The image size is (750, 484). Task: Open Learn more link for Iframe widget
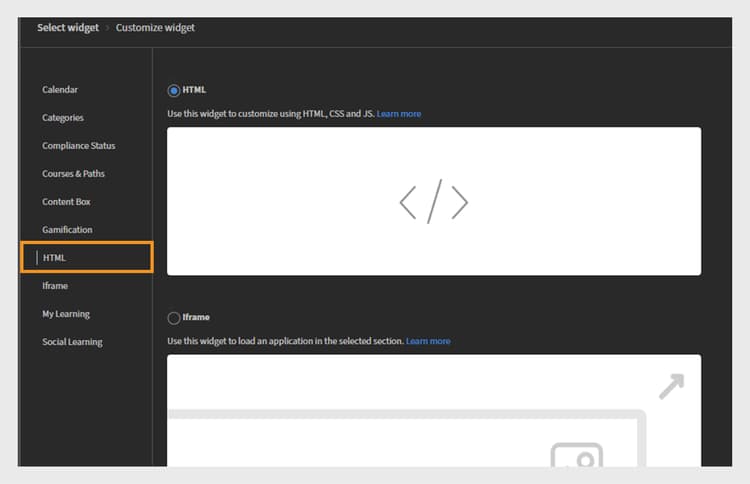pyautogui.click(x=428, y=341)
